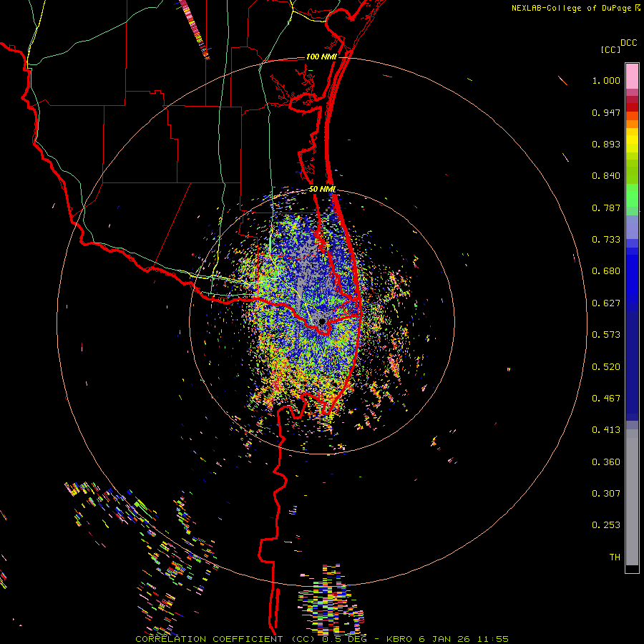This screenshot has height=644, width=644.
Task: Click the 0.840 scale value
Action: (606, 176)
